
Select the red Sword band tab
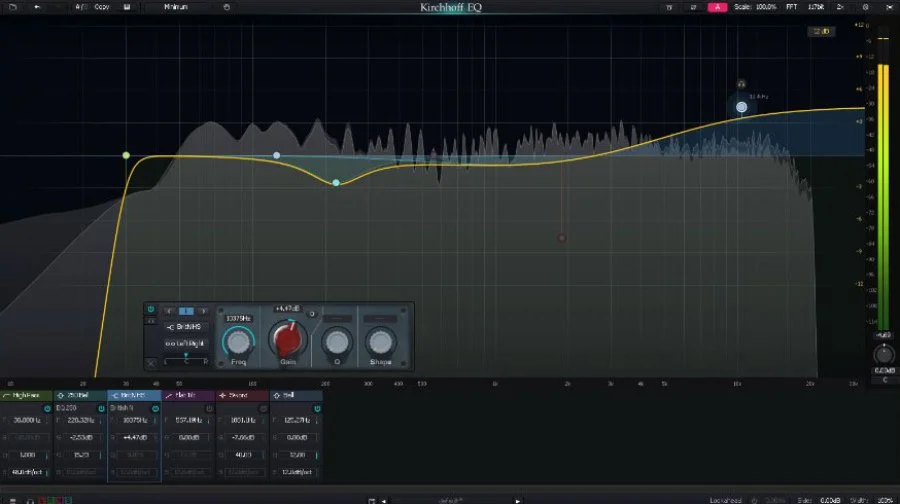pos(242,396)
